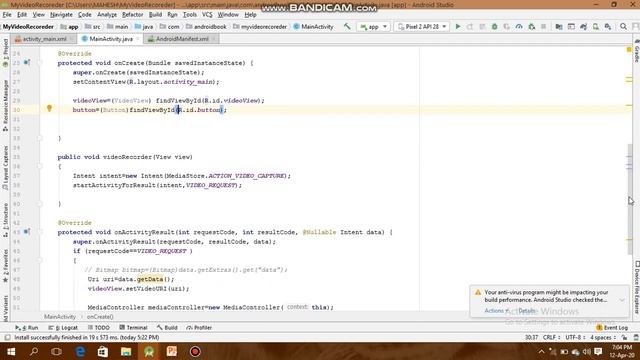Toggle the read-only lock icon in status bar
The height and width of the screenshot is (360, 640).
624,338
